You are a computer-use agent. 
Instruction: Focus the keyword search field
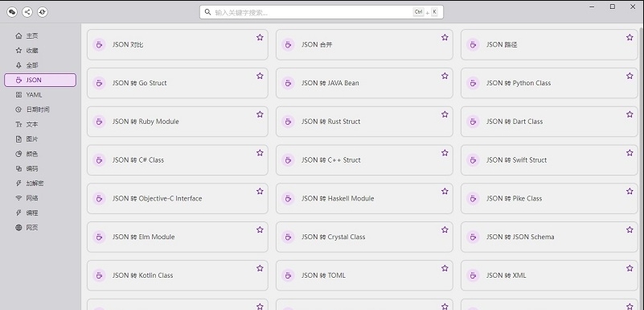(321, 12)
